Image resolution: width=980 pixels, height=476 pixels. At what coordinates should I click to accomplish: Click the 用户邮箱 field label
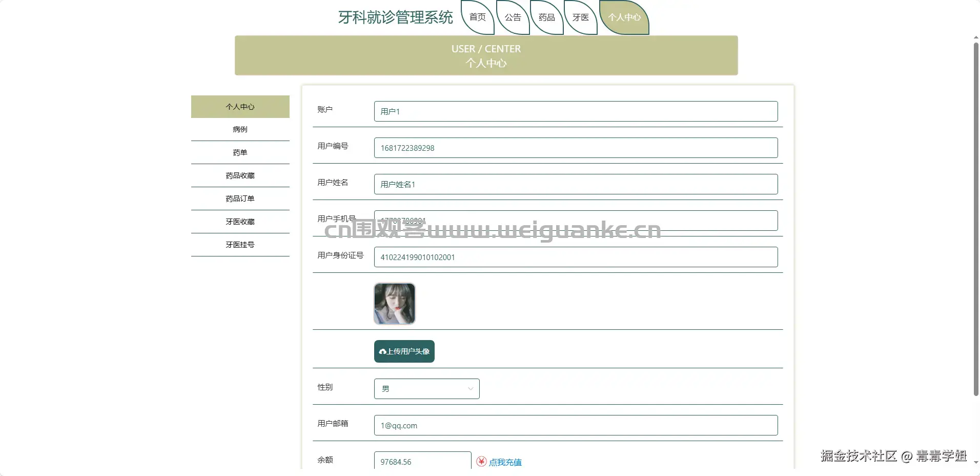(x=333, y=423)
